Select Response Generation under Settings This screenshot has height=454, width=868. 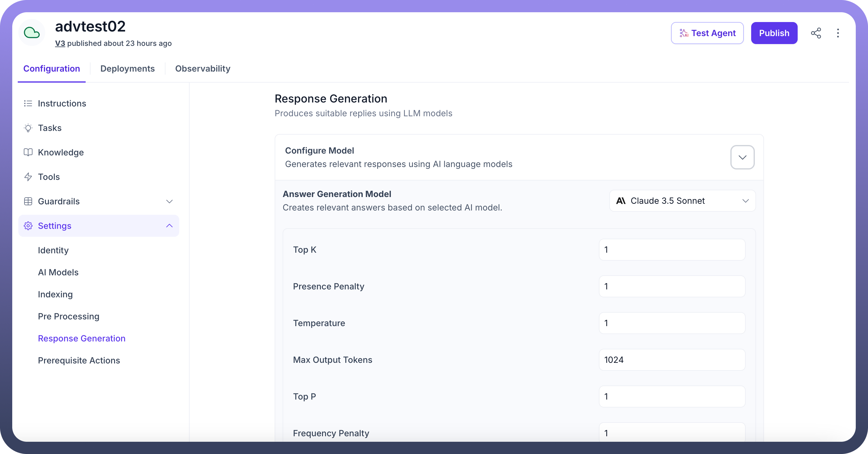[x=82, y=338]
